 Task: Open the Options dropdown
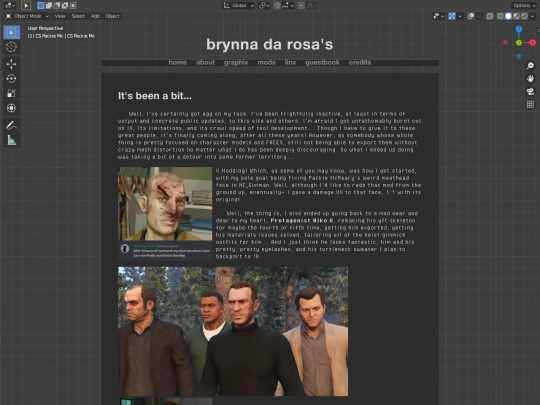(523, 6)
